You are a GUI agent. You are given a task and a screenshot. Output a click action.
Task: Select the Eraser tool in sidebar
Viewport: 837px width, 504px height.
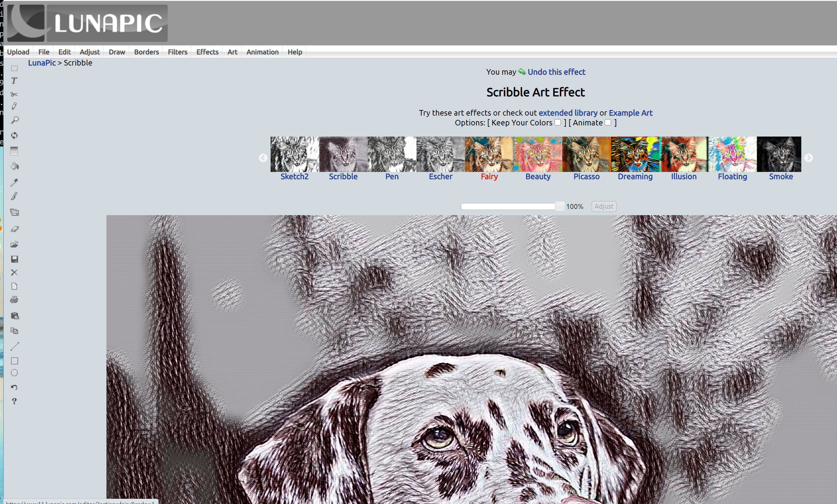(15, 228)
